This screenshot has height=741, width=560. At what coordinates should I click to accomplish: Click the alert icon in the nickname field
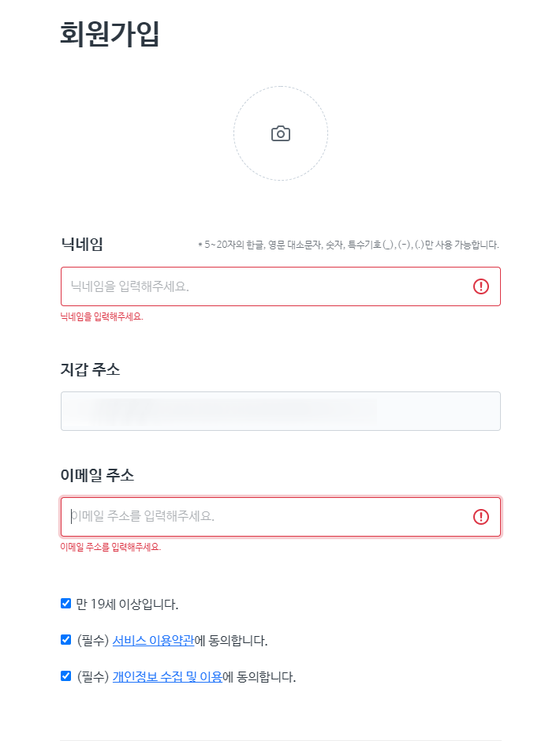click(x=483, y=286)
